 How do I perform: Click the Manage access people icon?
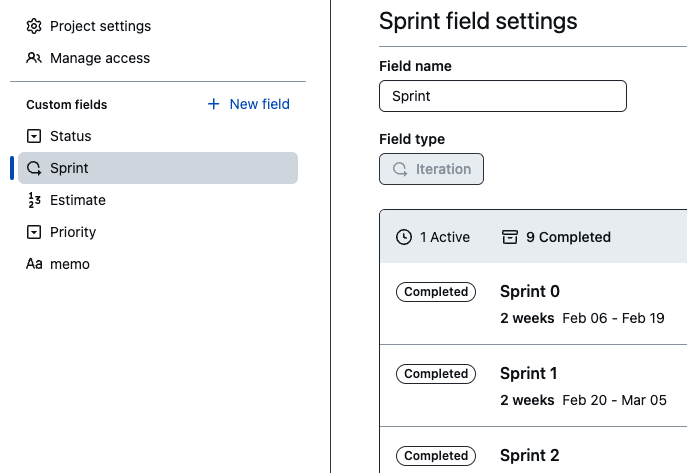click(34, 58)
